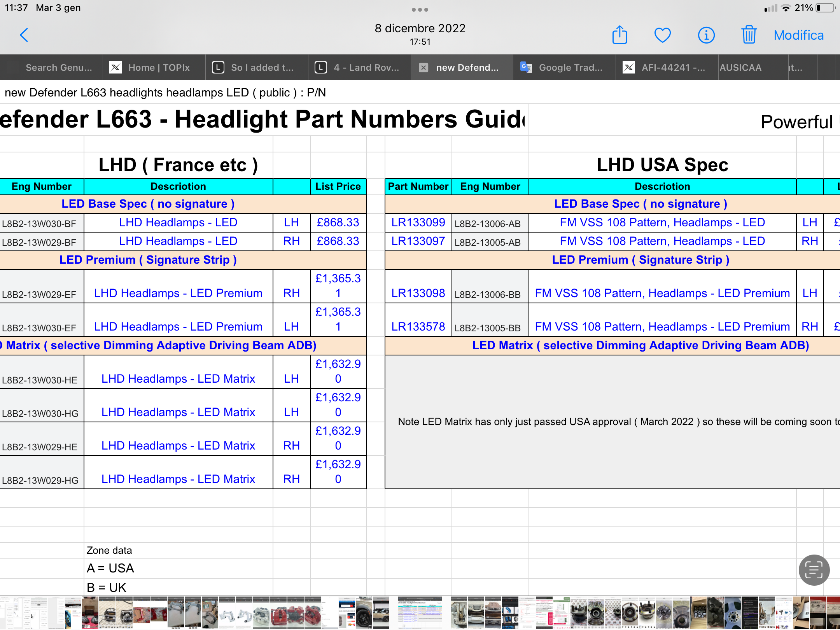
Task: Click the 'Part Number' column header
Action: 418,186
